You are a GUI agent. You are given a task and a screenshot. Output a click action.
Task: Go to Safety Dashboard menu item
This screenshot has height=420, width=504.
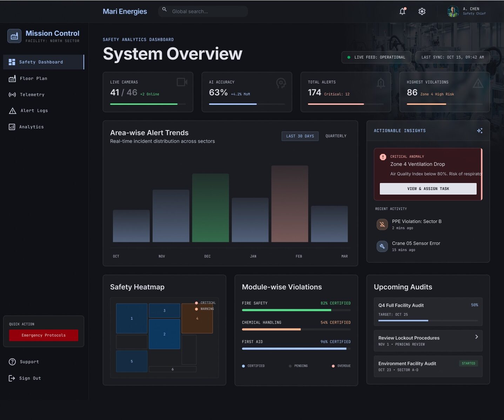pos(44,62)
